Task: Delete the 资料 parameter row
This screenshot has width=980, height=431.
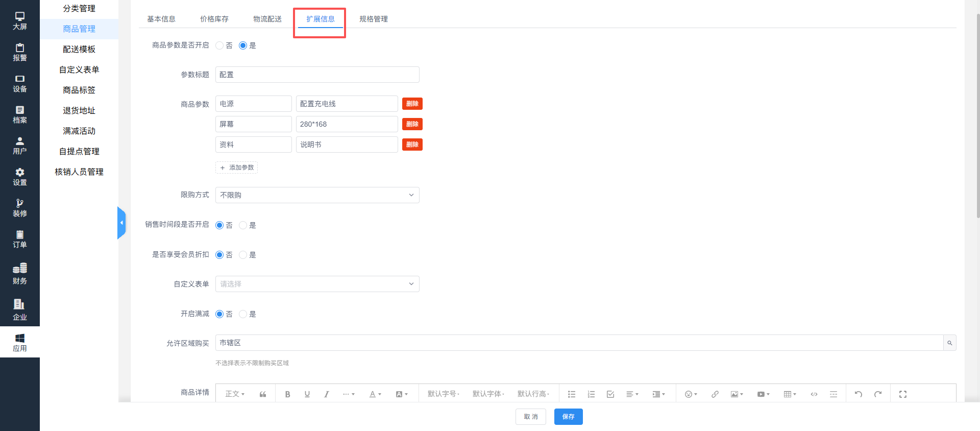Action: tap(412, 145)
